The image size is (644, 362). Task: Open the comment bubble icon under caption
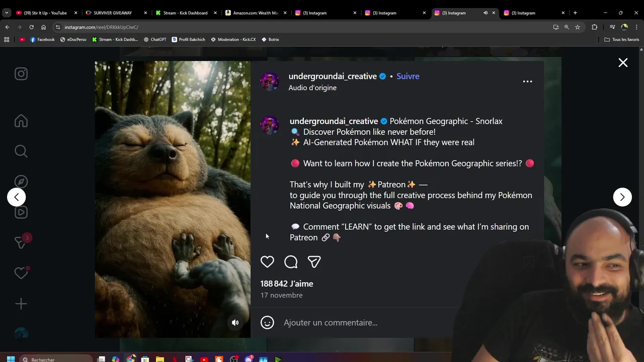291,262
